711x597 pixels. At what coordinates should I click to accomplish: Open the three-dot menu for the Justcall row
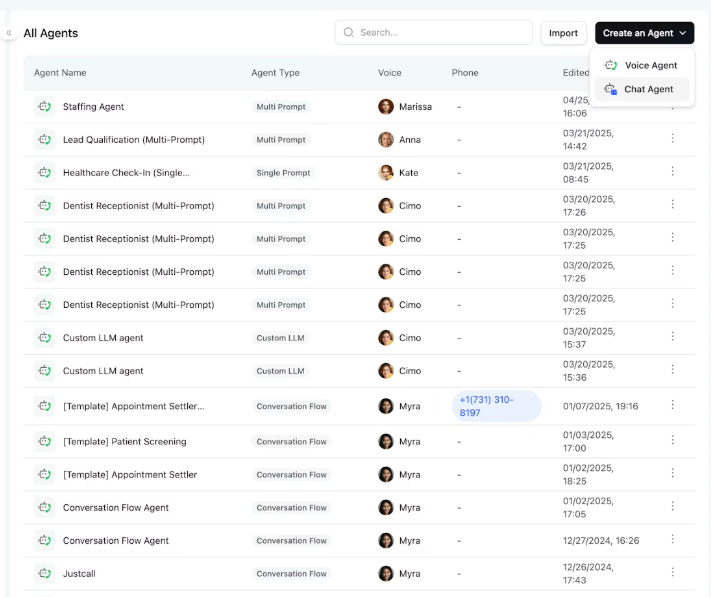point(672,573)
